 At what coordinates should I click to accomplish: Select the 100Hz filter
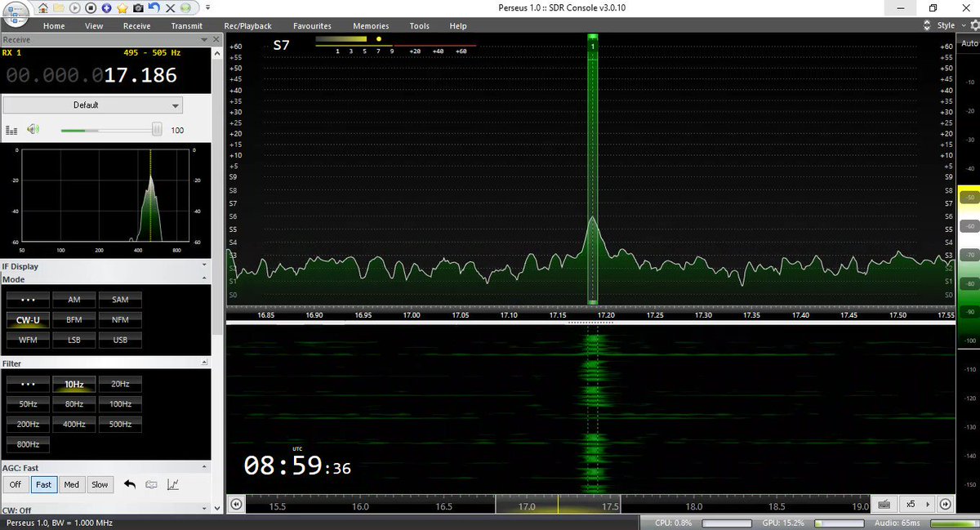pos(120,404)
